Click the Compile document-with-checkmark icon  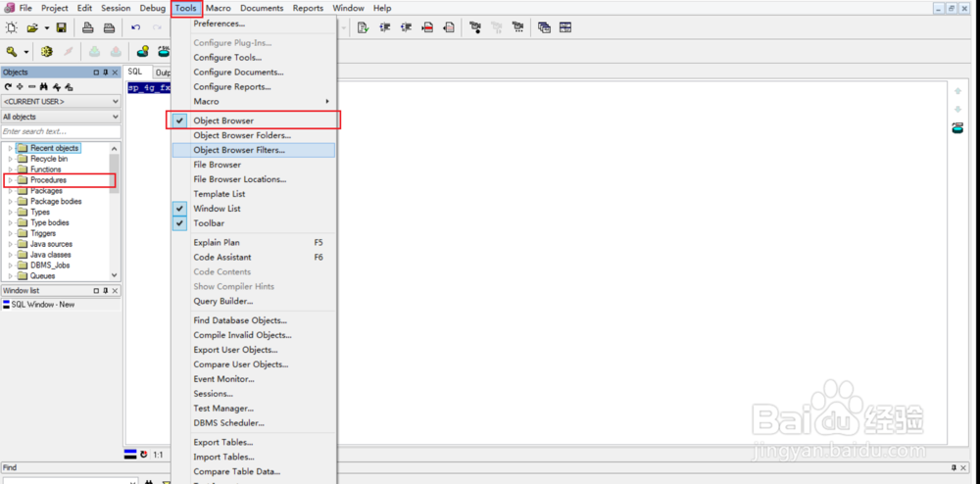pyautogui.click(x=364, y=27)
